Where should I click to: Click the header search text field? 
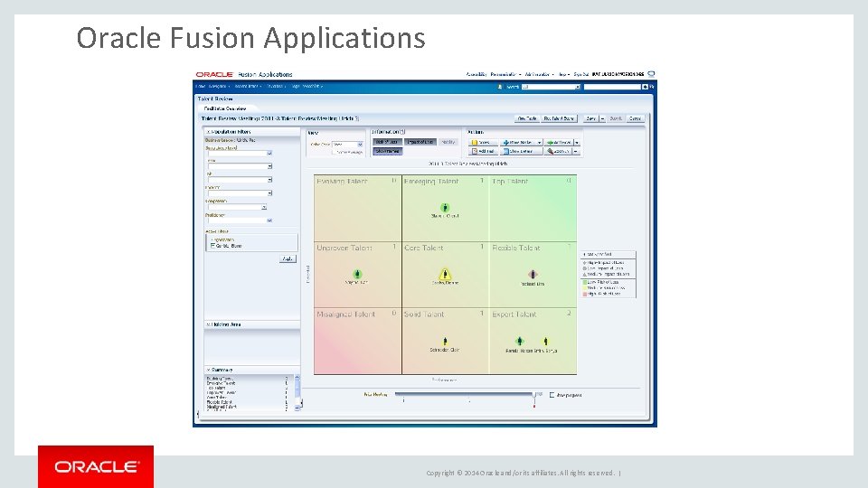click(612, 87)
